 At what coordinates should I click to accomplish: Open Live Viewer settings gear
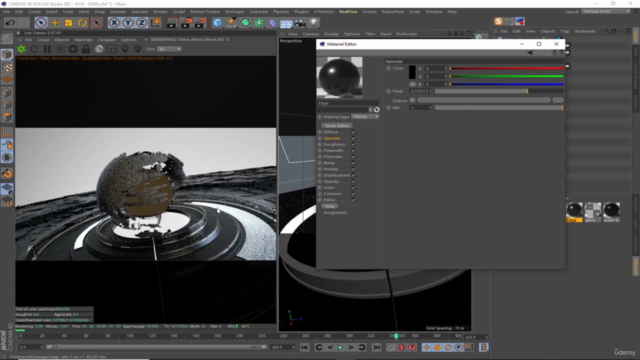(73, 49)
